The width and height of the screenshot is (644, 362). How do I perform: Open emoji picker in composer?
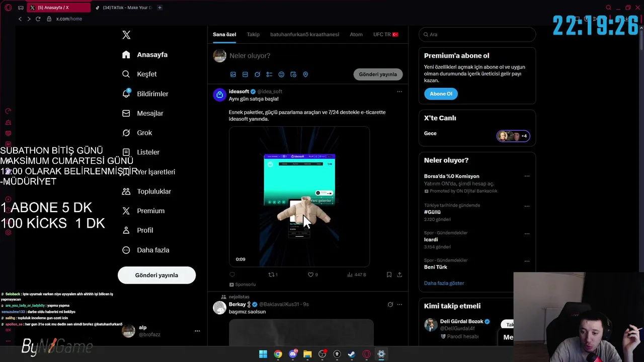click(281, 74)
